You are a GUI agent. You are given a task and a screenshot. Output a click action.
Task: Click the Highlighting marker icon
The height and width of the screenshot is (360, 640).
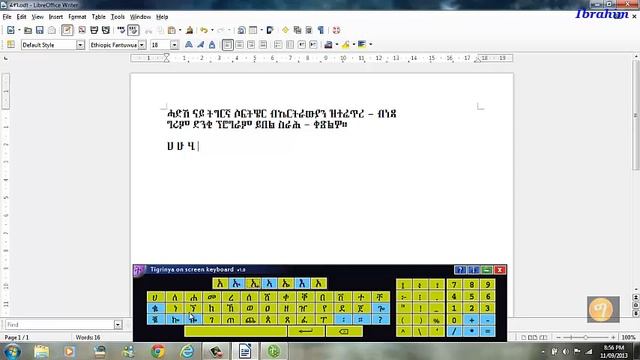[345, 44]
